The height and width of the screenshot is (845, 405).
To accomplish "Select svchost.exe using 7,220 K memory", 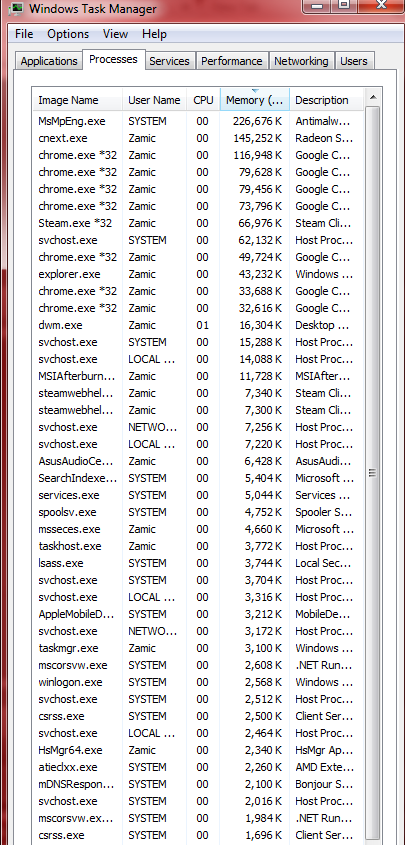I will (198, 444).
